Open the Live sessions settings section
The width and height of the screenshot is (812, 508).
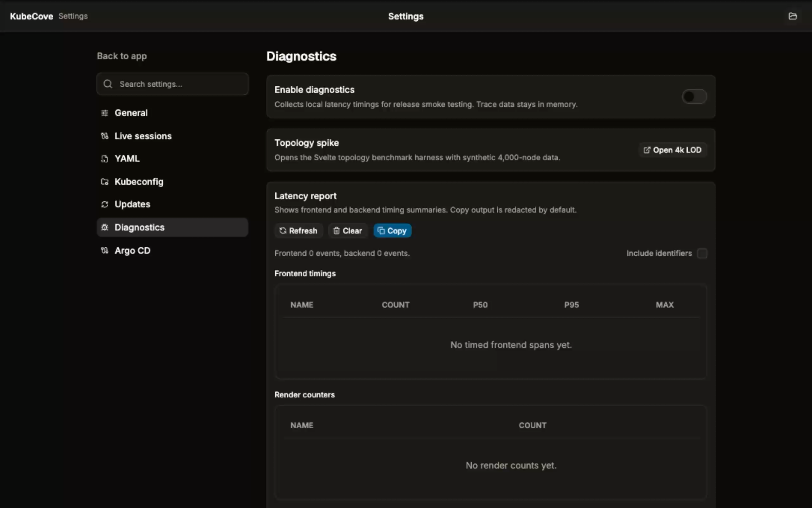pyautogui.click(x=173, y=136)
